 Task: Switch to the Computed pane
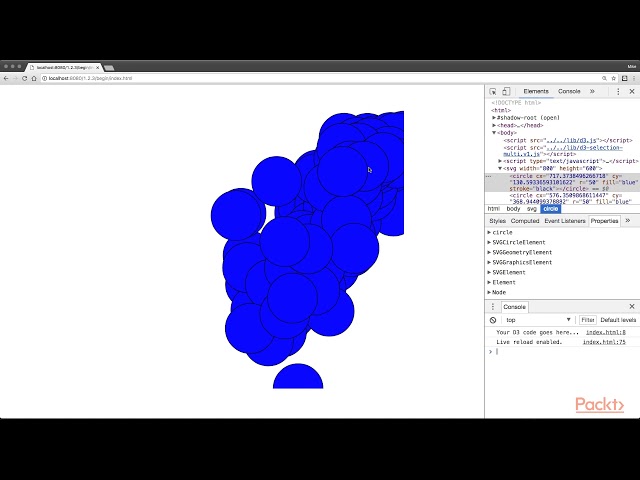tap(525, 221)
